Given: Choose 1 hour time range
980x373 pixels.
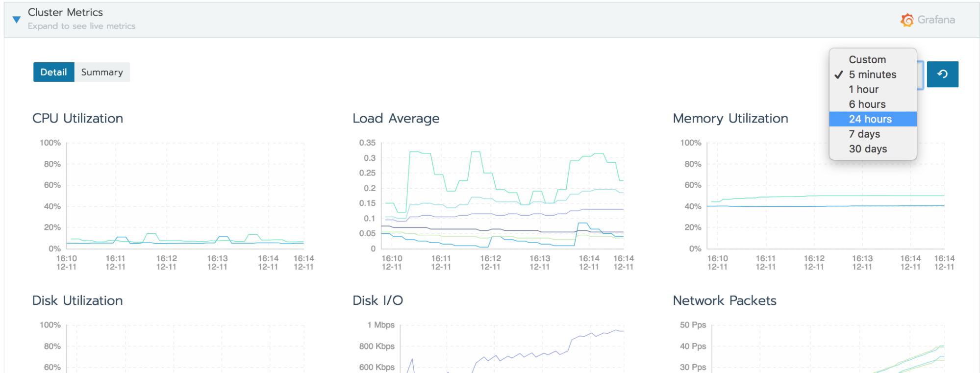Looking at the screenshot, I should pos(873,89).
